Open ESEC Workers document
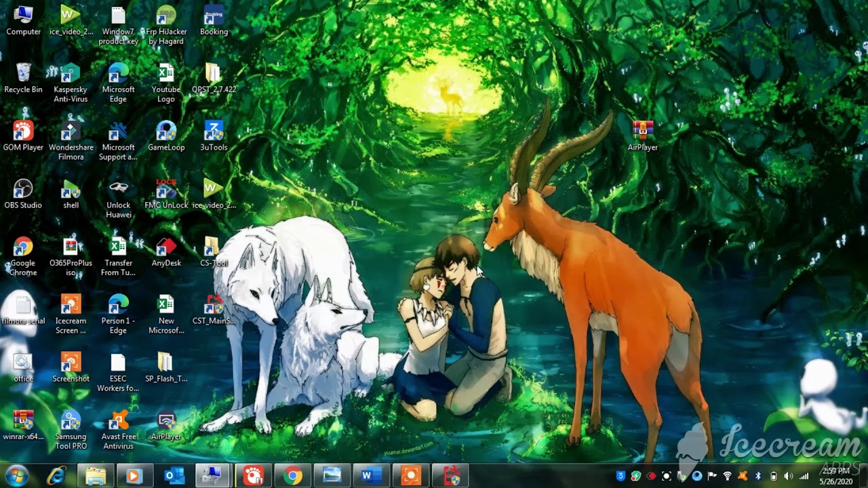The height and width of the screenshot is (488, 868). pos(118,371)
